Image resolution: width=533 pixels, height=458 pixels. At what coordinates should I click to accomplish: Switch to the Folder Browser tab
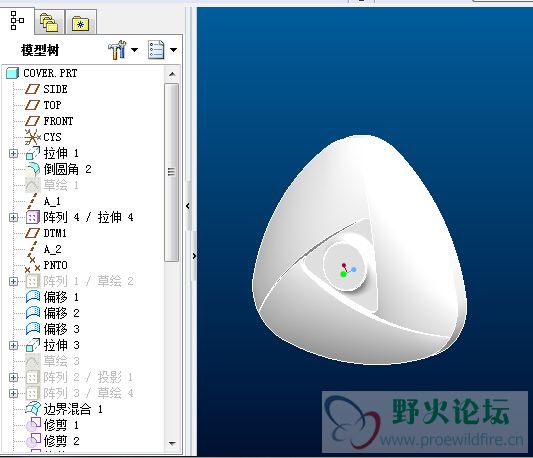click(49, 22)
